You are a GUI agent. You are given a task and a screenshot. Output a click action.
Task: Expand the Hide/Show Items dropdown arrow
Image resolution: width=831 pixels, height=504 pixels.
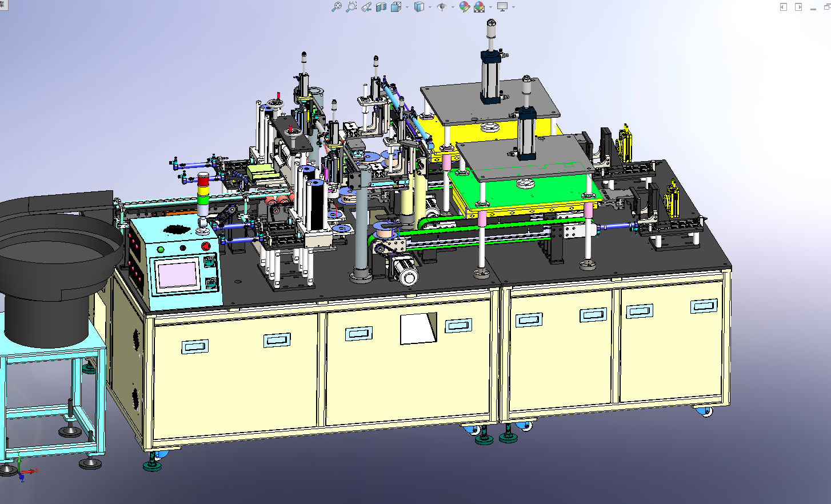click(x=453, y=7)
